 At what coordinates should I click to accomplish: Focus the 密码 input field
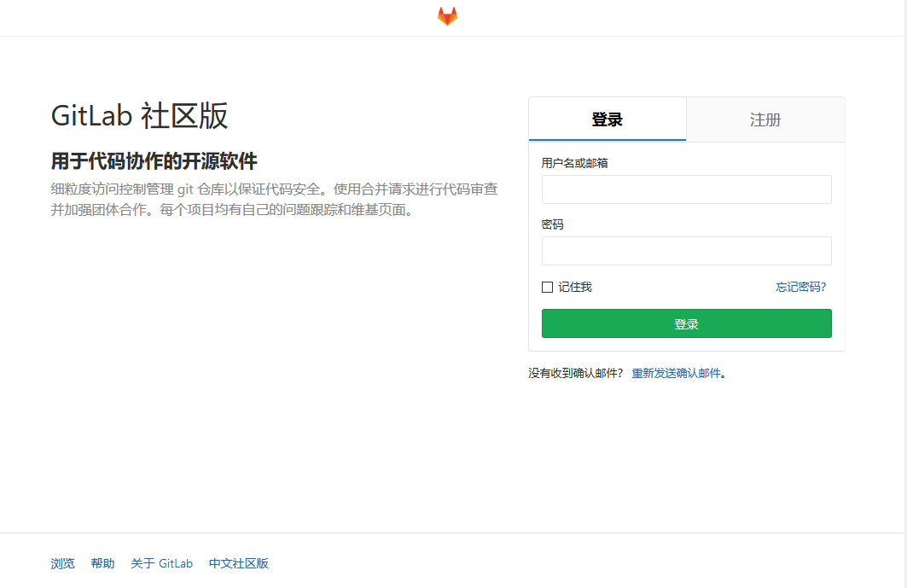tap(687, 251)
